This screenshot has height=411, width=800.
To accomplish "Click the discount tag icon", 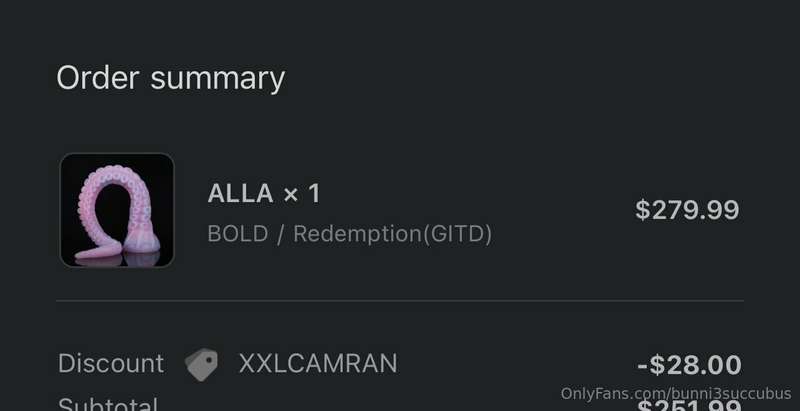I will pos(201,364).
